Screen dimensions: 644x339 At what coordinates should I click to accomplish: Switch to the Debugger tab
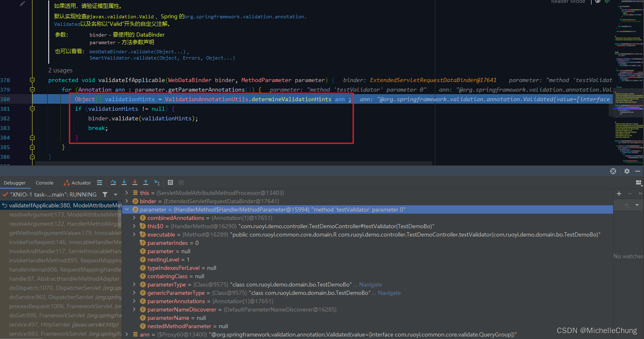click(15, 183)
